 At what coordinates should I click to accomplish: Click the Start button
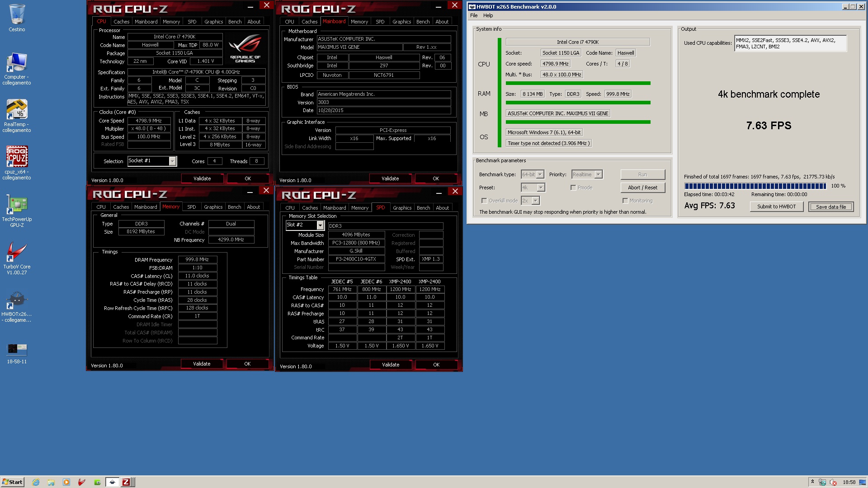[x=12, y=482]
